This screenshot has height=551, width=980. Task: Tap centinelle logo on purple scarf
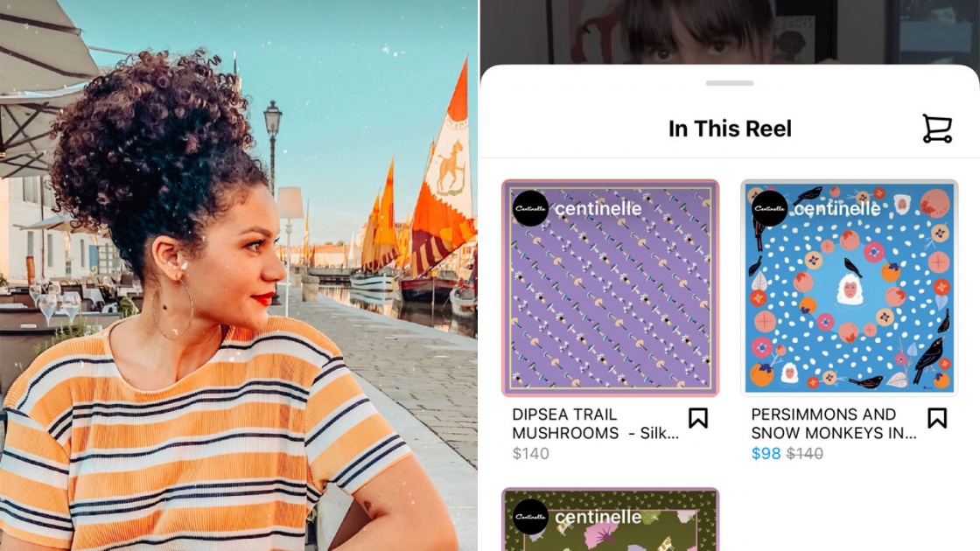(x=530, y=209)
